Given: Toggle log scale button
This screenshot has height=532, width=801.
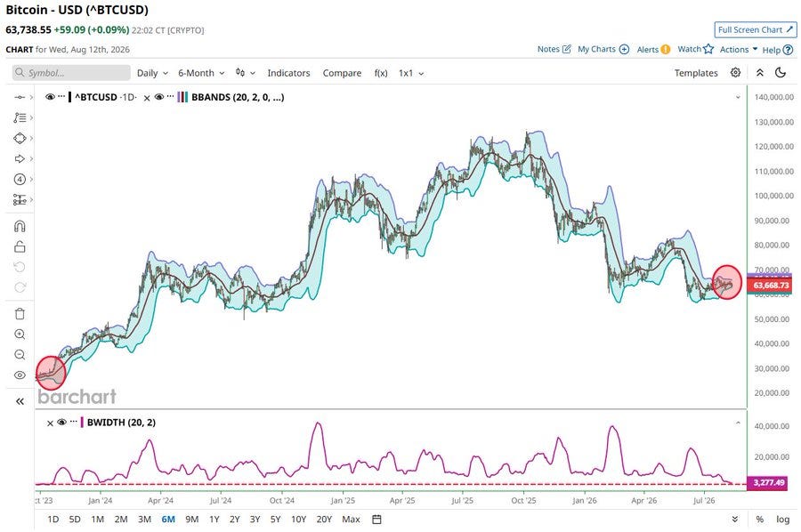Looking at the screenshot, I should click(x=782, y=520).
